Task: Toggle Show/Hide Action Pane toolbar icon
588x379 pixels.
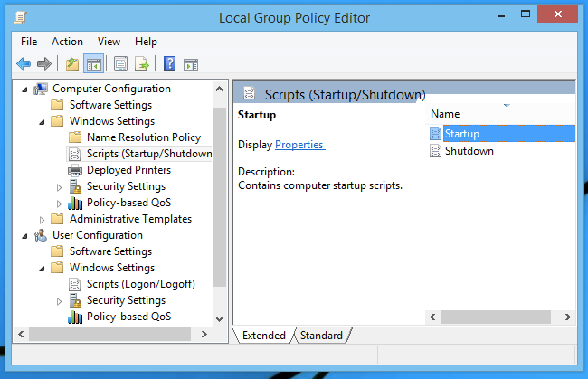Action: tap(191, 64)
